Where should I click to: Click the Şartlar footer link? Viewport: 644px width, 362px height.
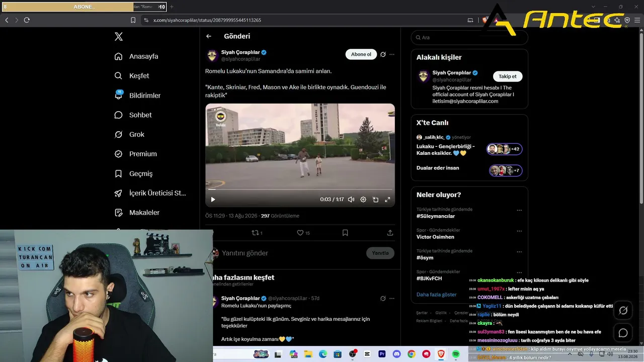[422, 313]
